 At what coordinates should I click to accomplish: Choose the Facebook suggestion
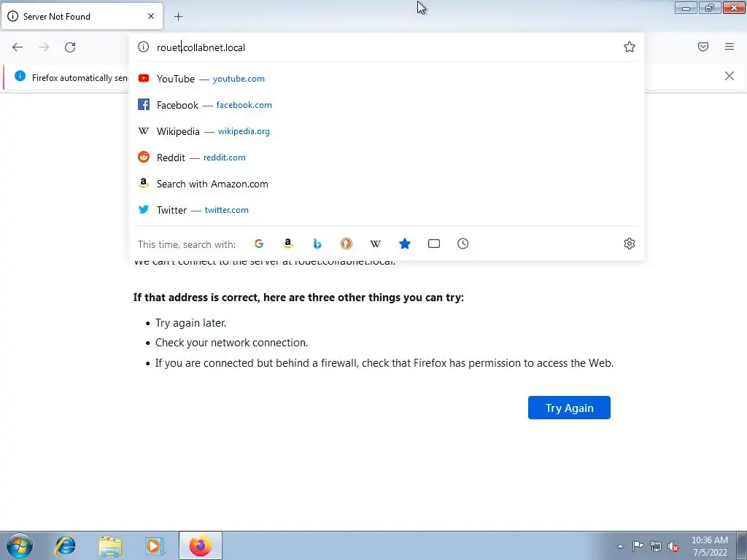coord(386,105)
